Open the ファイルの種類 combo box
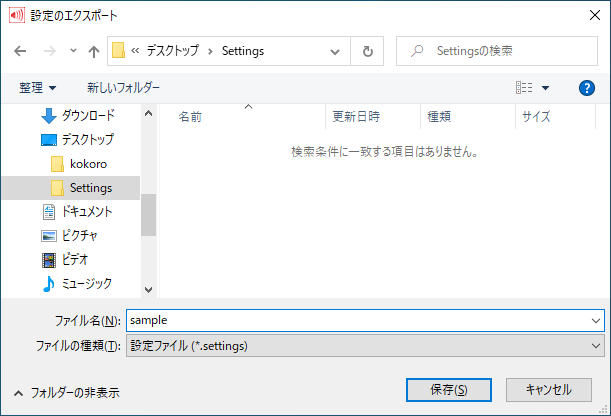 click(366, 346)
